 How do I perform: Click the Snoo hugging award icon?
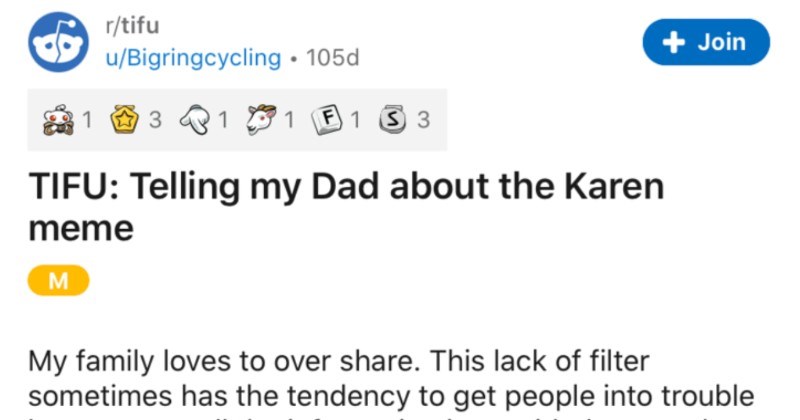(58, 120)
